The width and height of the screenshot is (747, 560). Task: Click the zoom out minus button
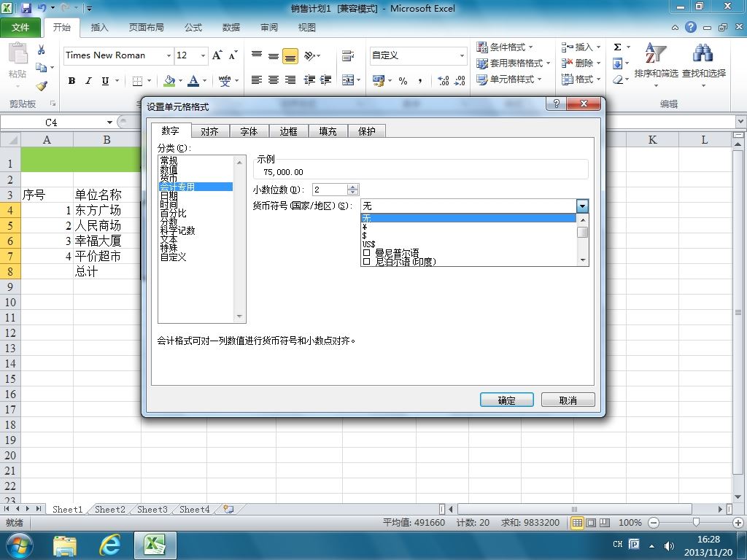point(654,522)
